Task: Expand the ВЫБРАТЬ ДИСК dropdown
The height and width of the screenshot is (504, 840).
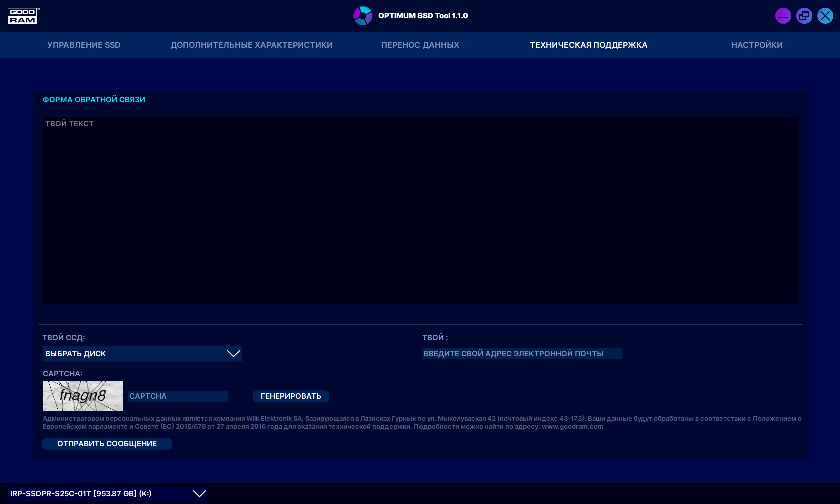Action: click(135, 354)
